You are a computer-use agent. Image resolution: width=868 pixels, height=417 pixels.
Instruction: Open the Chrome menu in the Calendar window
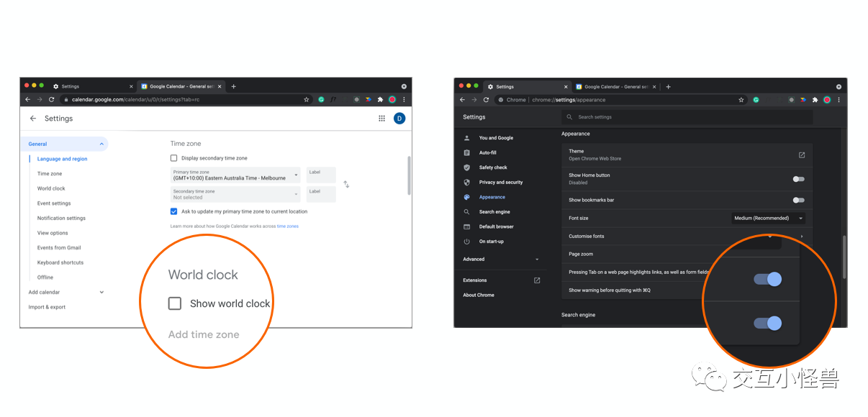tap(404, 99)
